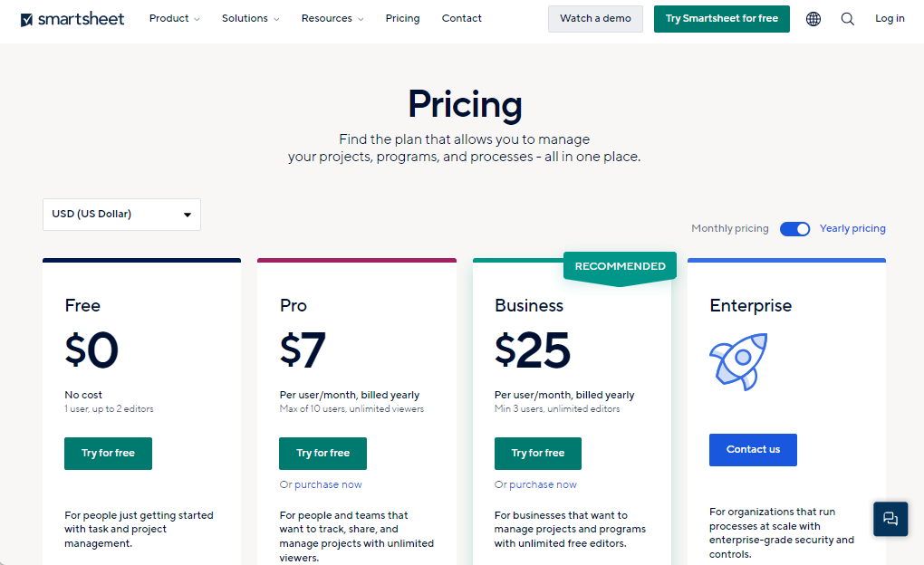924x565 pixels.
Task: Click the search magnifier icon
Action: [x=847, y=19]
